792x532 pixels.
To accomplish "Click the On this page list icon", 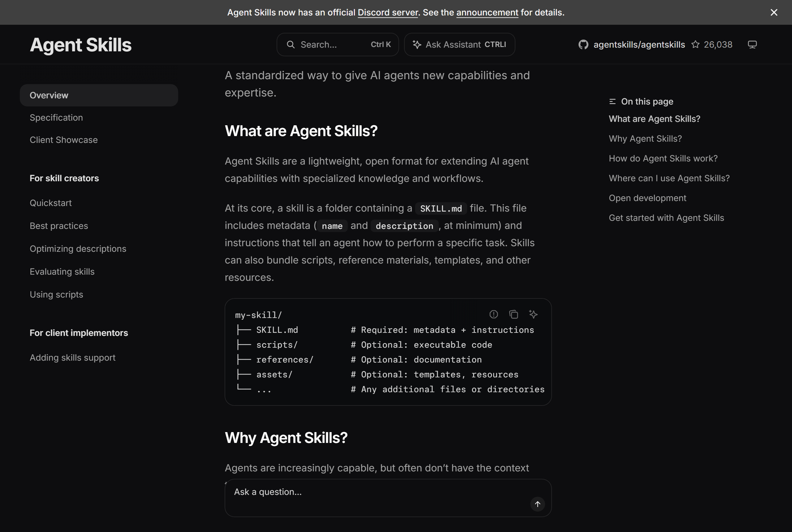I will point(612,101).
